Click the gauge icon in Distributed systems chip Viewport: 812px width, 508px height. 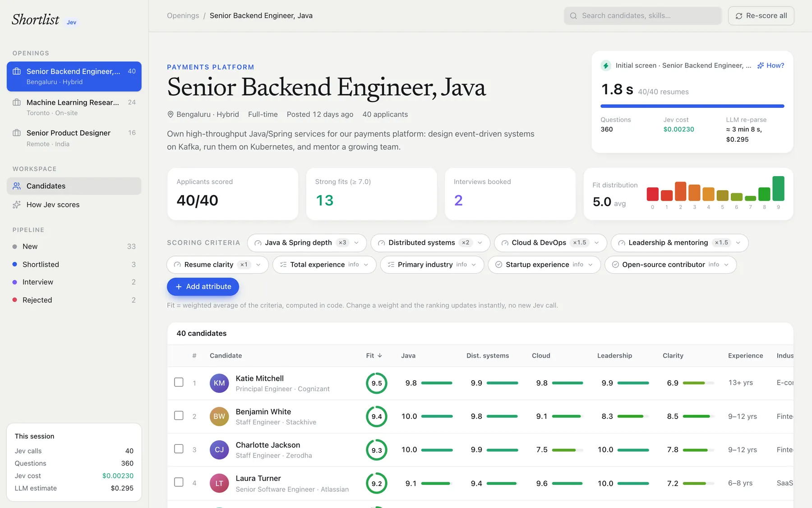[382, 243]
